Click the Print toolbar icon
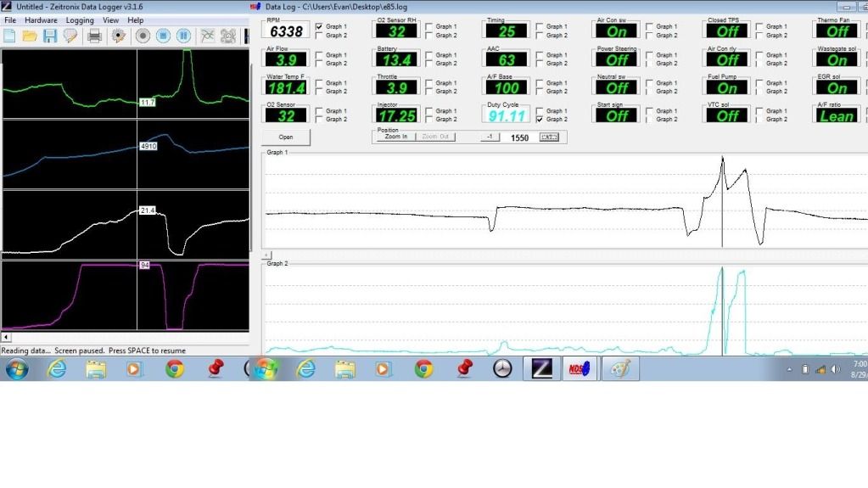The width and height of the screenshot is (868, 488). coord(94,36)
